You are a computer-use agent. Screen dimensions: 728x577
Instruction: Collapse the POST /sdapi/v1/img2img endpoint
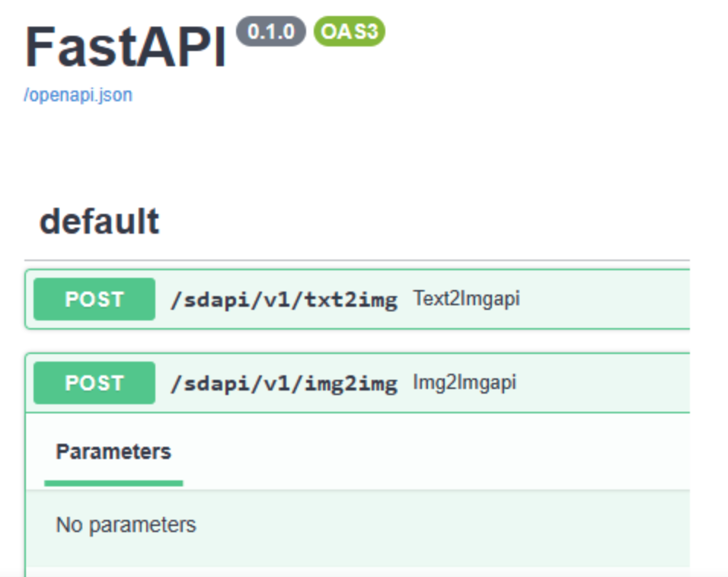coord(357,383)
